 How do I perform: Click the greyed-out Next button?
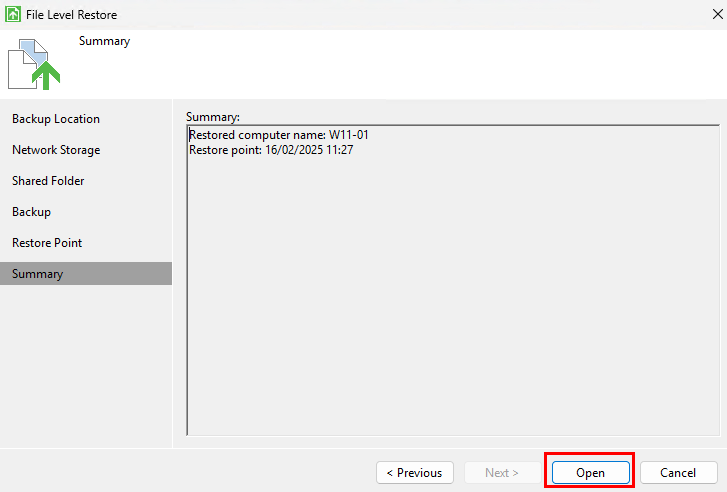[502, 472]
